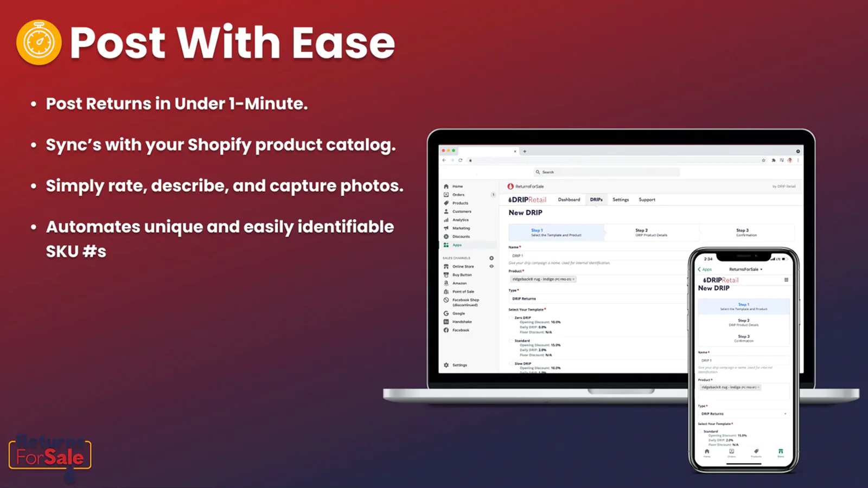The height and width of the screenshot is (488, 868).
Task: Switch to the Dashboard tab
Action: pyautogui.click(x=569, y=200)
